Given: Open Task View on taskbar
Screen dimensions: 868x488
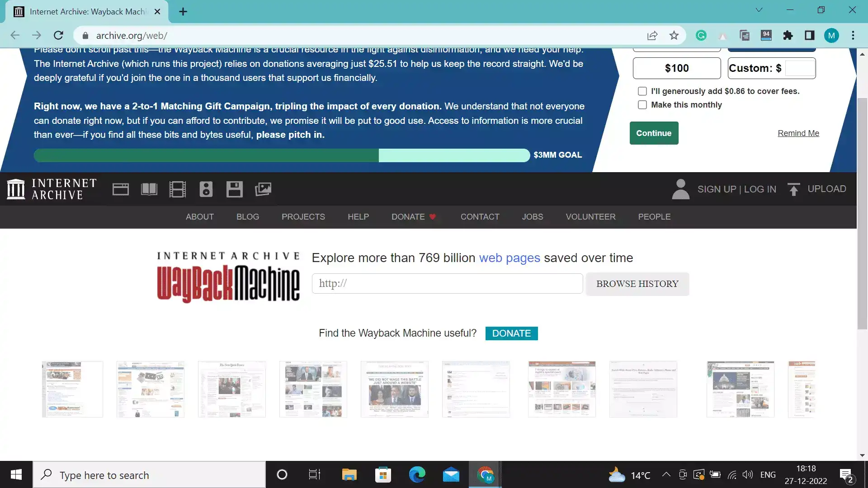Looking at the screenshot, I should pyautogui.click(x=315, y=475).
